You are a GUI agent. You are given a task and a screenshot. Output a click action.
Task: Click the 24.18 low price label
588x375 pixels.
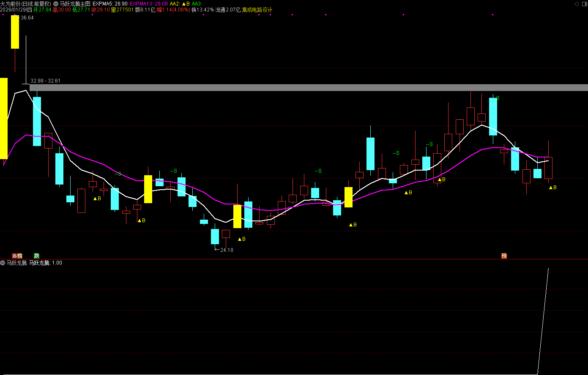point(227,250)
